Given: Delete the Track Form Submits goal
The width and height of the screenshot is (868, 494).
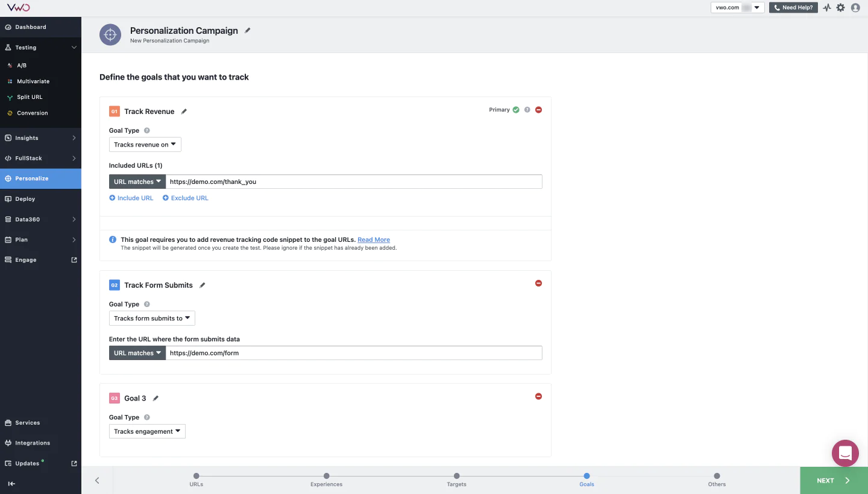Looking at the screenshot, I should coord(539,283).
